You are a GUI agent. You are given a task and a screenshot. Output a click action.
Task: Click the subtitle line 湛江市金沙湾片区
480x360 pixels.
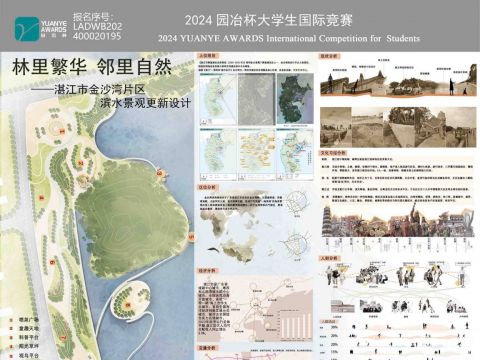click(100, 89)
